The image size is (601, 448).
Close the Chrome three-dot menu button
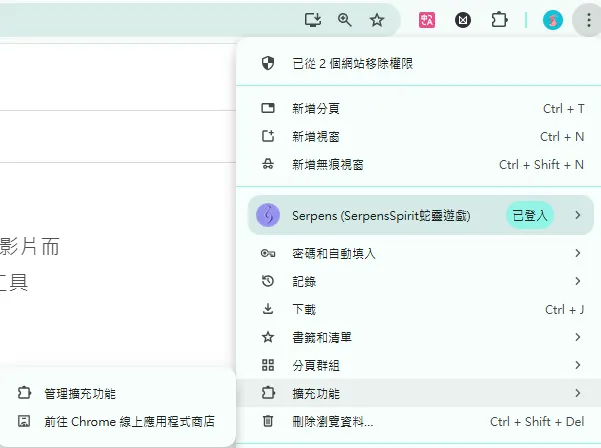(588, 20)
